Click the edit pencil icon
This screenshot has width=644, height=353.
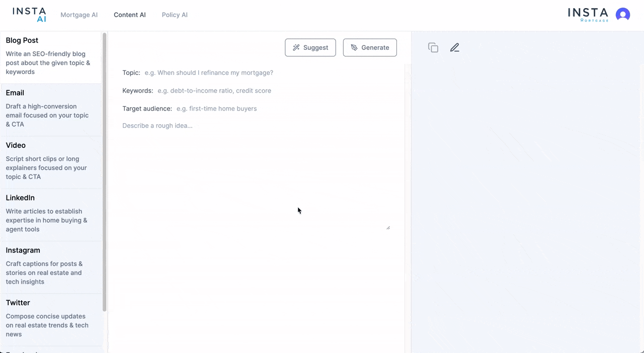455,48
